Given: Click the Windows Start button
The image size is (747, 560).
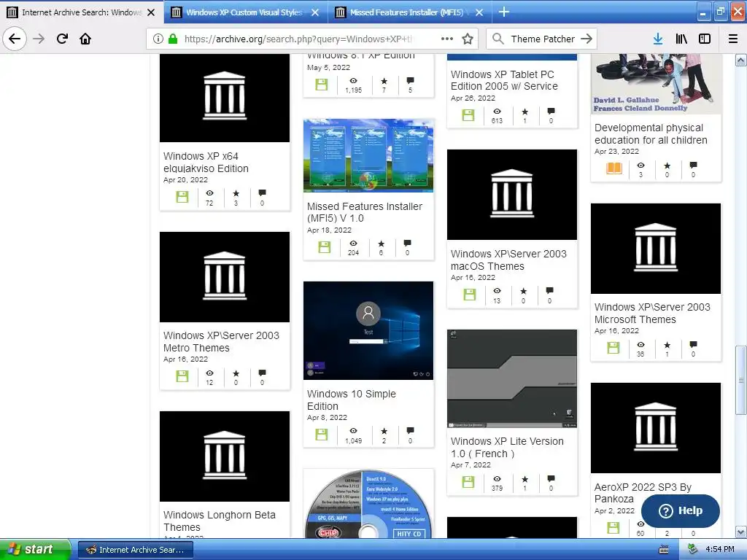Looking at the screenshot, I should point(34,550).
